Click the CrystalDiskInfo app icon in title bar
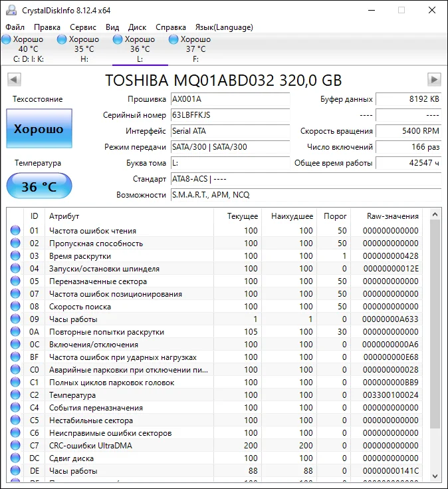448x489 pixels. click(x=11, y=10)
